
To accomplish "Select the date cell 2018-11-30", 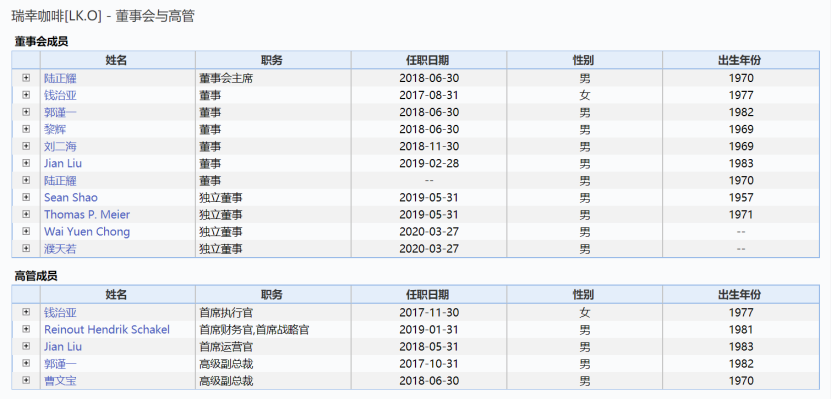I will tap(429, 146).
